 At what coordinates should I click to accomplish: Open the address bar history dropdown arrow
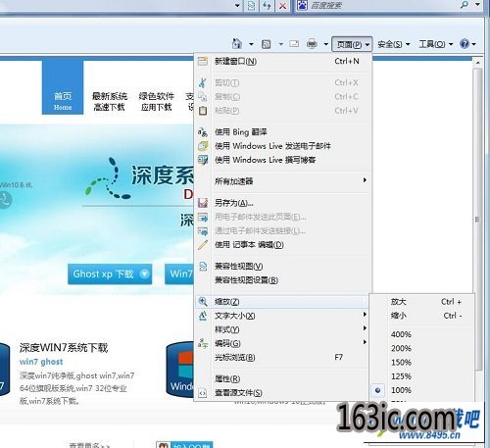click(x=237, y=5)
